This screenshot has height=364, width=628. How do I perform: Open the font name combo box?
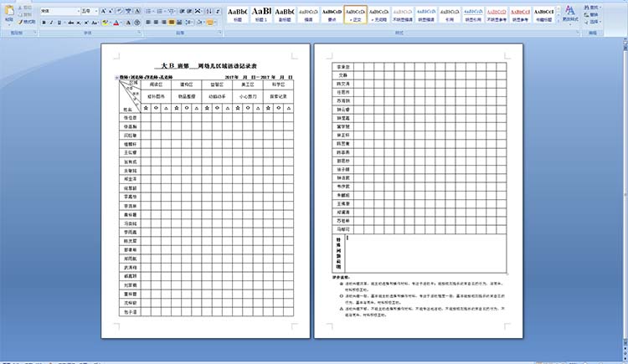point(60,11)
